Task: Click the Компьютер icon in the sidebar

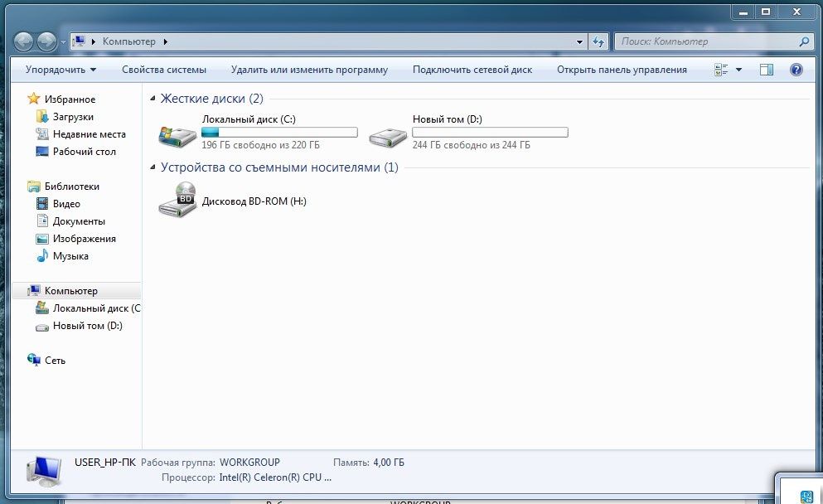Action: coord(34,290)
